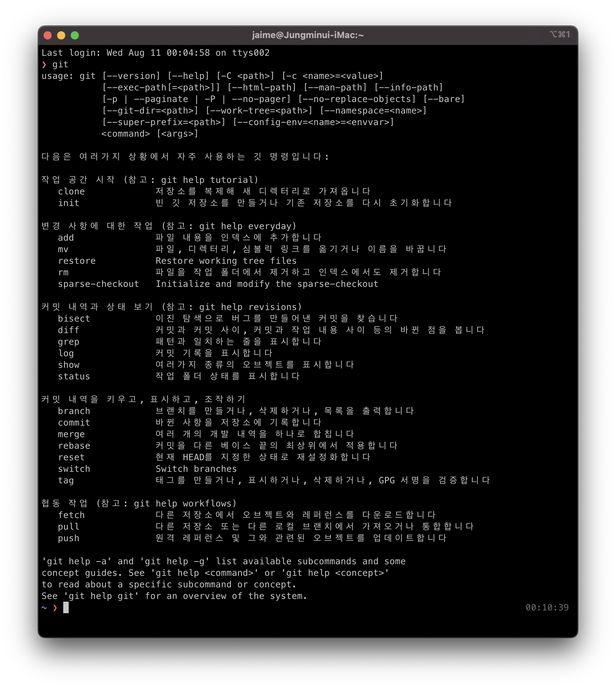Click the 'git help tutorial' heading line
616x688 pixels.
150,180
